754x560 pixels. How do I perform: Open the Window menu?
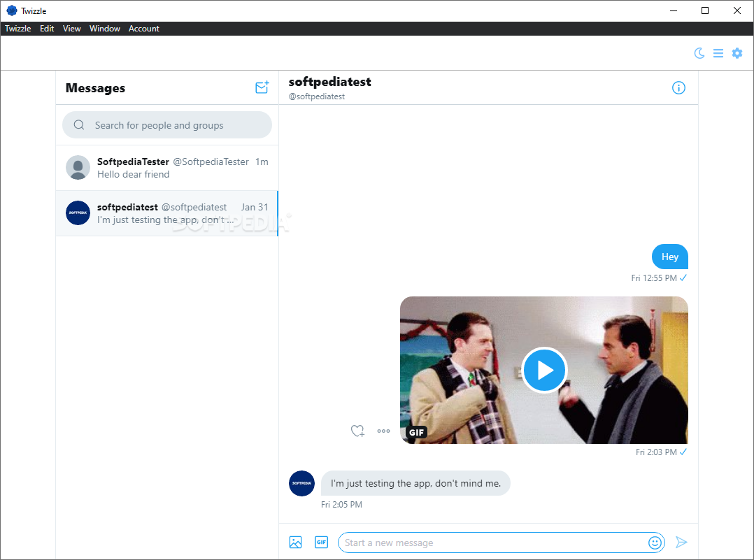pos(105,29)
